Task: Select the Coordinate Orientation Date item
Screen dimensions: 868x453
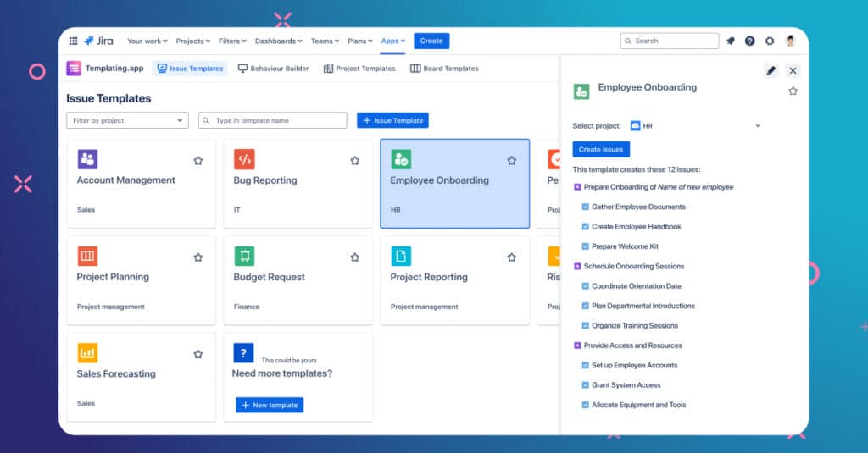Action: [636, 286]
